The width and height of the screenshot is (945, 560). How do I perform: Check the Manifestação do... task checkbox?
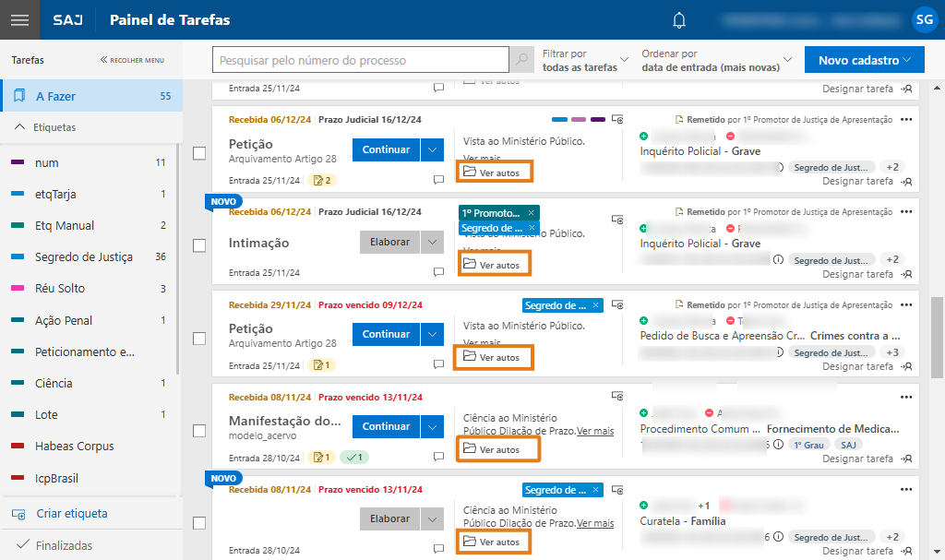click(199, 430)
